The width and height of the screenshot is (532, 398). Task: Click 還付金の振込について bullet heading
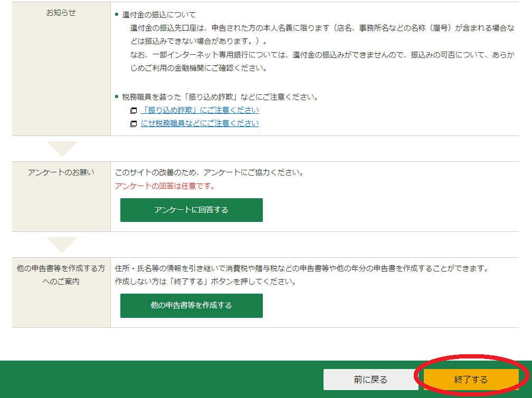click(x=159, y=15)
